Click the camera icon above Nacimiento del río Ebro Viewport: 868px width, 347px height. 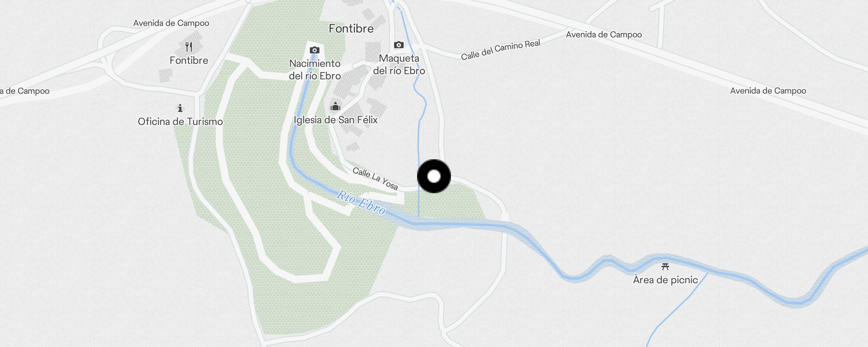pyautogui.click(x=315, y=50)
